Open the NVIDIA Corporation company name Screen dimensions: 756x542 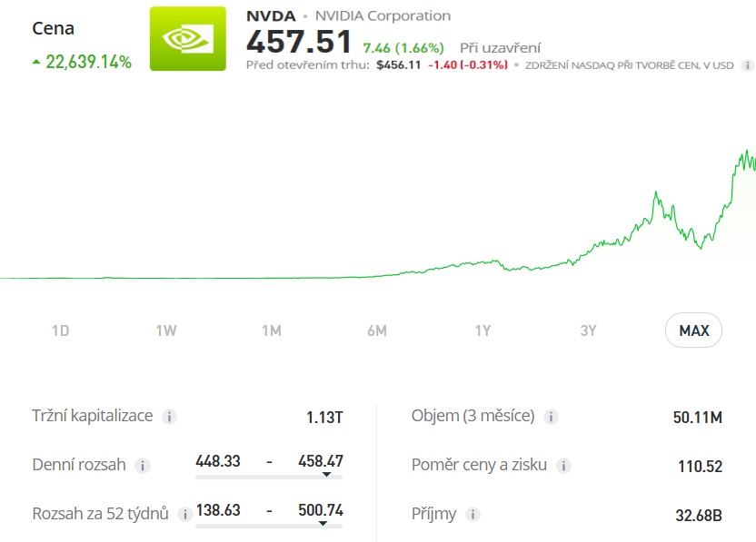pyautogui.click(x=381, y=15)
